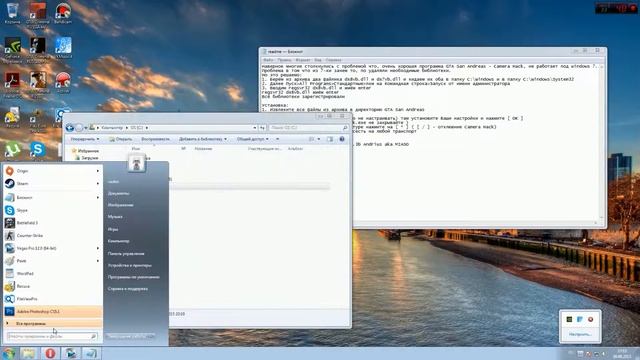Screen dimensions: 640x360
Task: Open the Правка menu in Notepad
Action: tap(284, 60)
